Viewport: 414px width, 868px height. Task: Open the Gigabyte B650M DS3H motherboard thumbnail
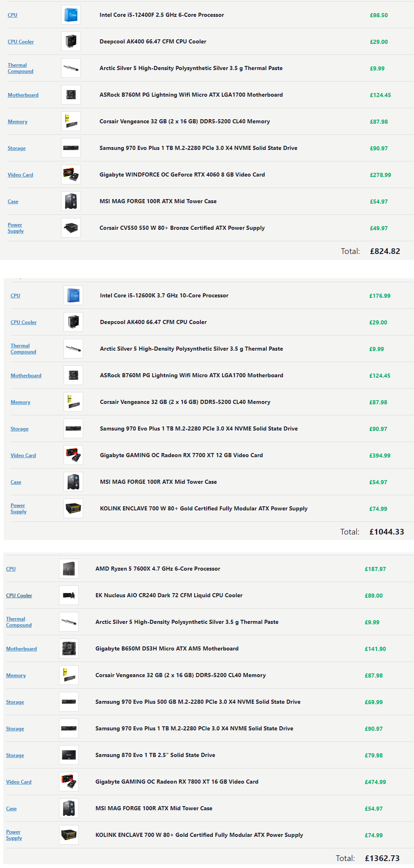pos(69,648)
